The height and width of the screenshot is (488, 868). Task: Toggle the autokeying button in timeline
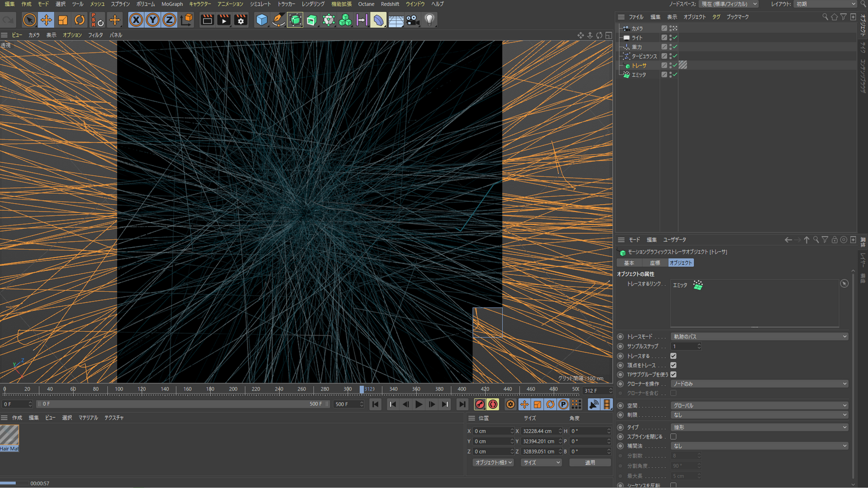coord(493,404)
